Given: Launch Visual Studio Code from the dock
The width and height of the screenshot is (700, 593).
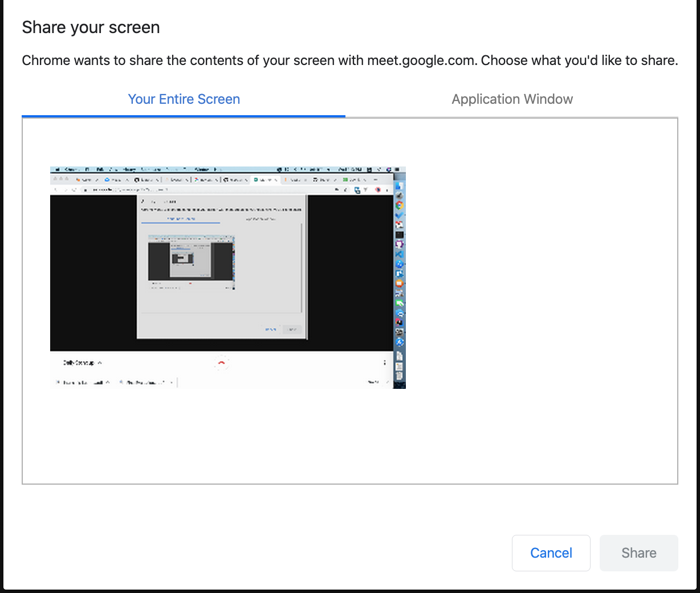Looking at the screenshot, I should [400, 254].
